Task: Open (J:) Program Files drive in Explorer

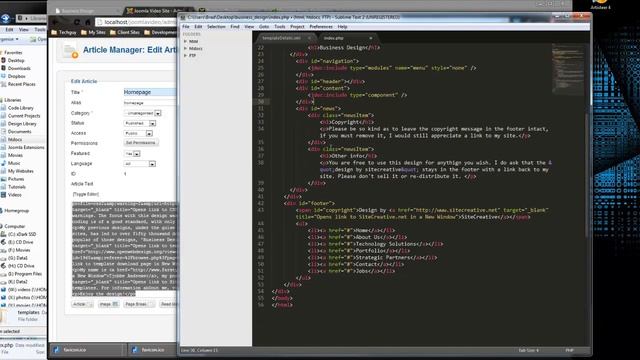Action: coord(24,274)
